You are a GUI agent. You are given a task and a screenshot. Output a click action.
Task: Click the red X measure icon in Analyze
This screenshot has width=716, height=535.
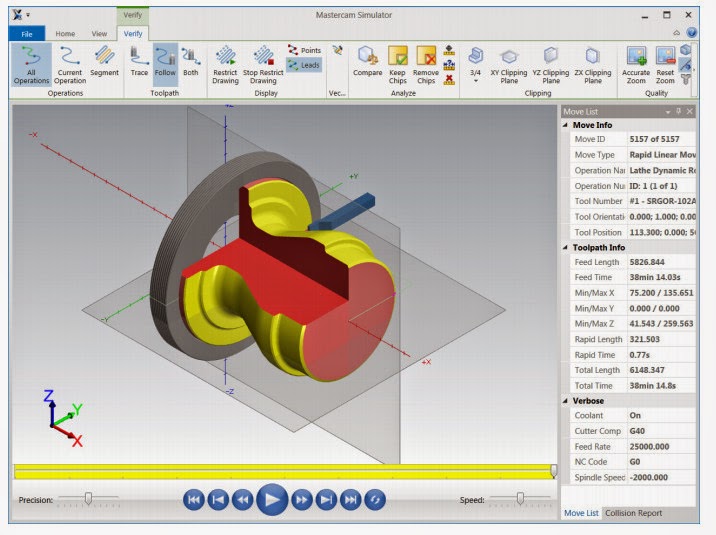click(449, 79)
